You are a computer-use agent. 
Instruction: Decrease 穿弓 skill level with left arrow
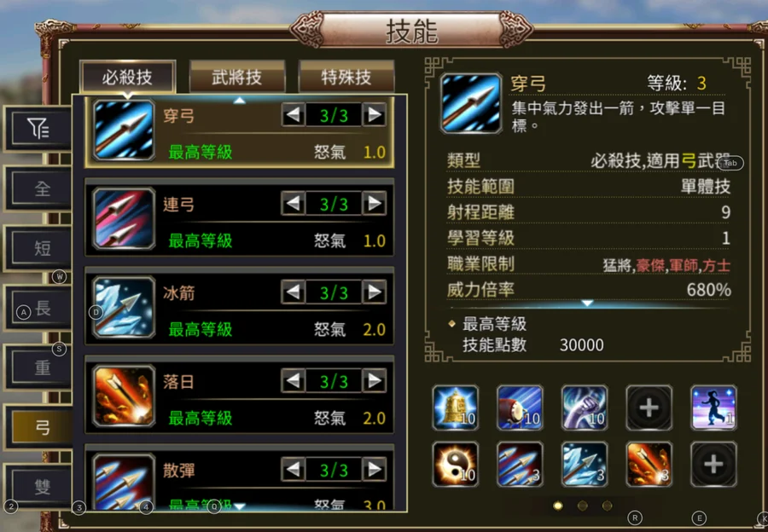click(294, 115)
